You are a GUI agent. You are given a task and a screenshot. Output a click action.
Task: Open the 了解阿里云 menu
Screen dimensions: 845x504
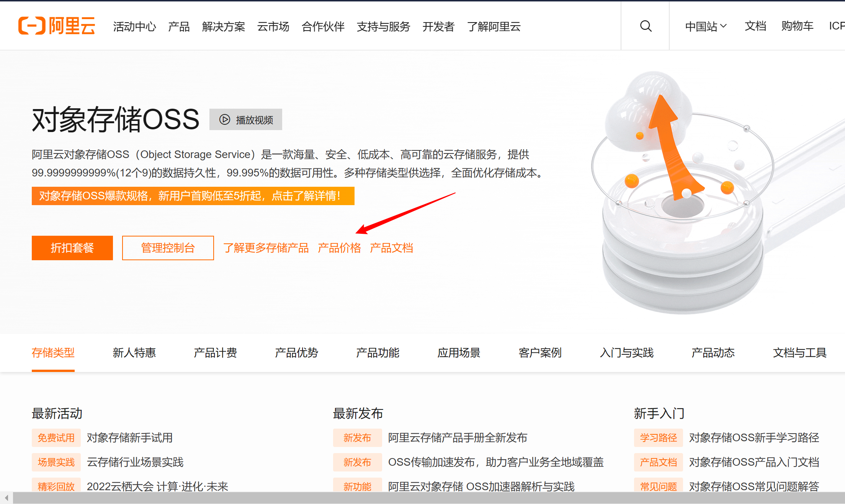(x=494, y=27)
